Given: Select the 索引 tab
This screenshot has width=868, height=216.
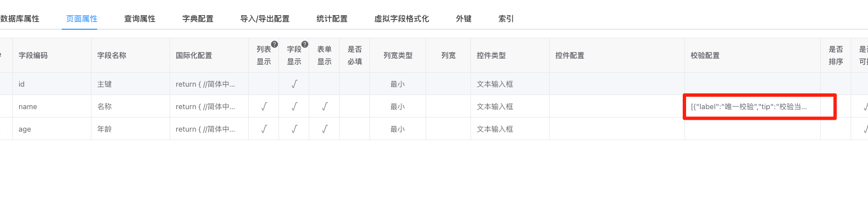Looking at the screenshot, I should tap(506, 19).
